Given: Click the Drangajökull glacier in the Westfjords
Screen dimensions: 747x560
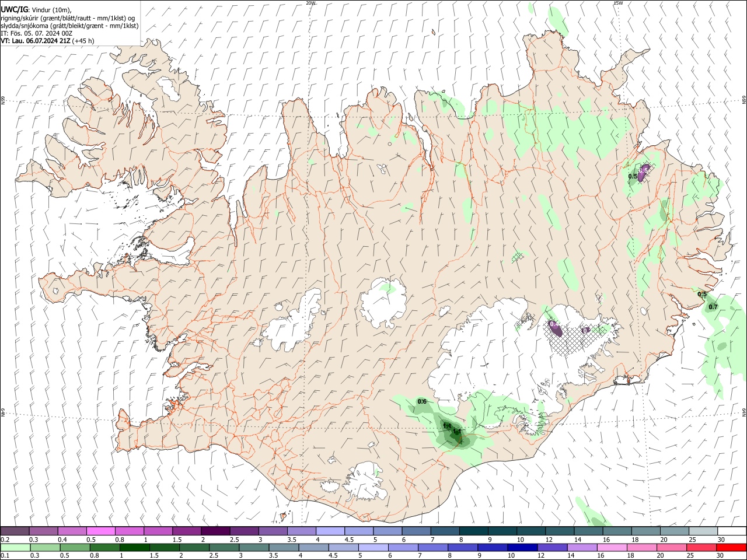Looking at the screenshot, I should [169, 87].
